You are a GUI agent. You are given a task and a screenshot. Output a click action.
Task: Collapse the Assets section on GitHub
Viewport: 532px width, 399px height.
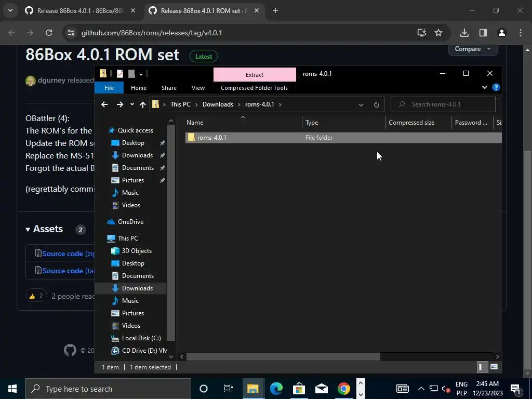click(44, 229)
